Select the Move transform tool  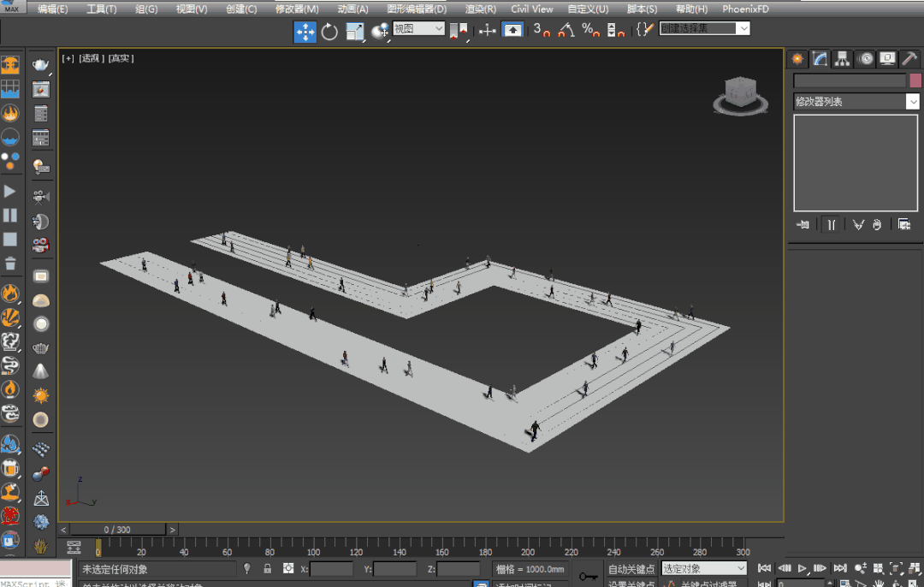pos(305,32)
